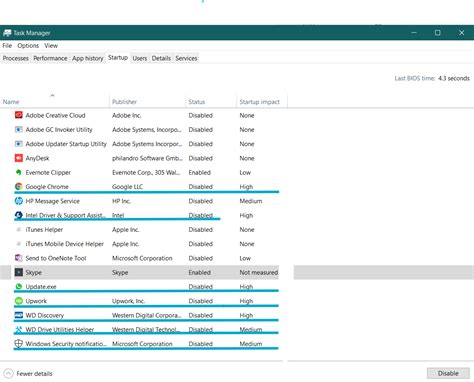This screenshot has height=382, width=474.
Task: Click the Not measured impact for Skype
Action: point(259,272)
